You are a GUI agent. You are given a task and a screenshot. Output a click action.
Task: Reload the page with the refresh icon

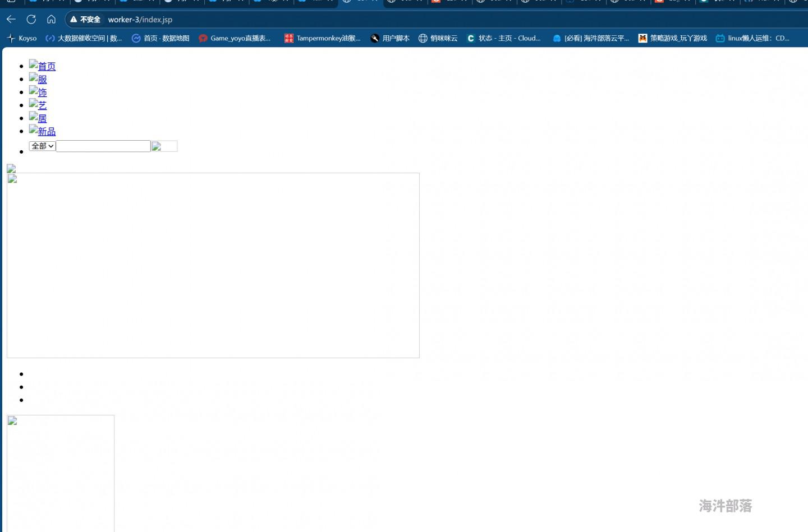(31, 19)
